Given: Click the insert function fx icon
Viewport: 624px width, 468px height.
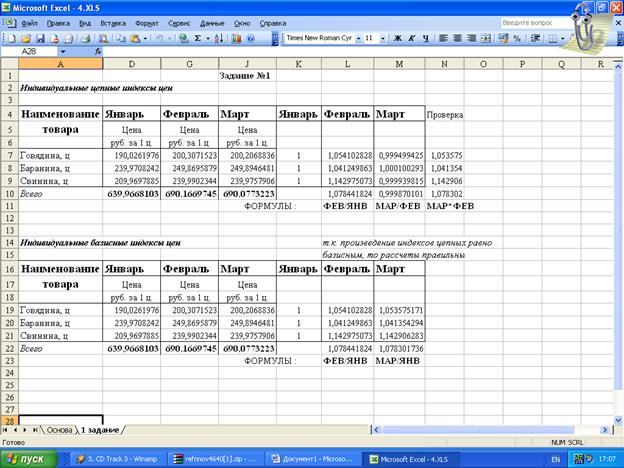Looking at the screenshot, I should [x=98, y=50].
